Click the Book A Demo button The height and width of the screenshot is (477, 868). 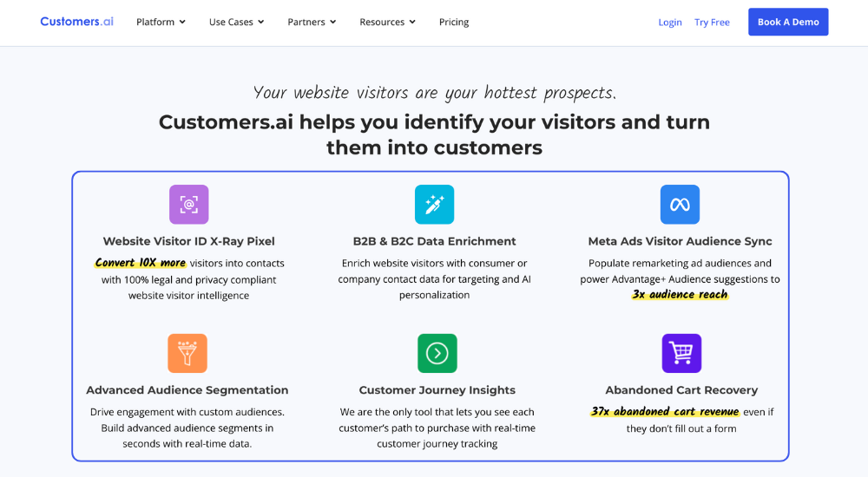pos(788,22)
